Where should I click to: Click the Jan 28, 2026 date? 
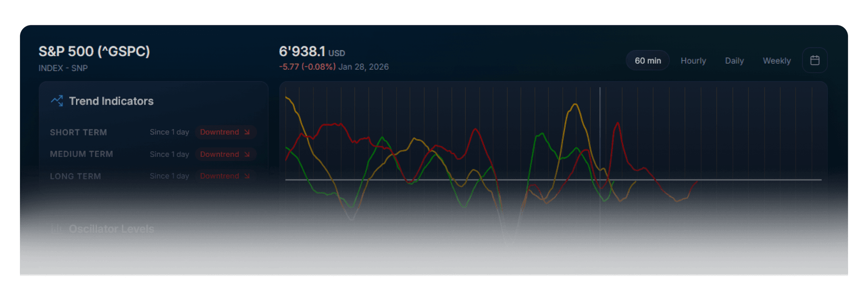[363, 67]
